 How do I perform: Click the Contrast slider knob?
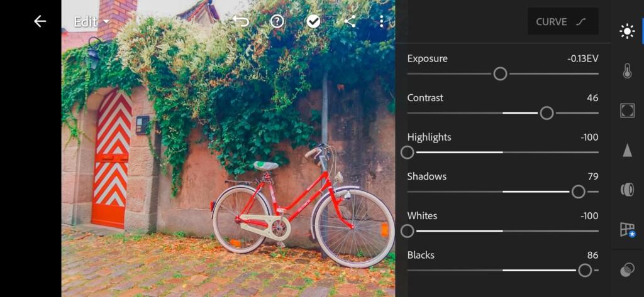[547, 113]
